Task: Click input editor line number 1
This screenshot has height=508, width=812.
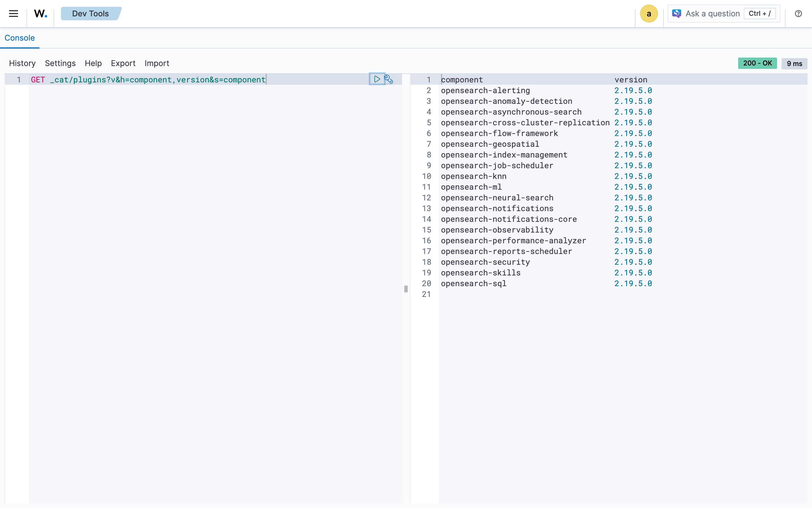Action: [19, 80]
